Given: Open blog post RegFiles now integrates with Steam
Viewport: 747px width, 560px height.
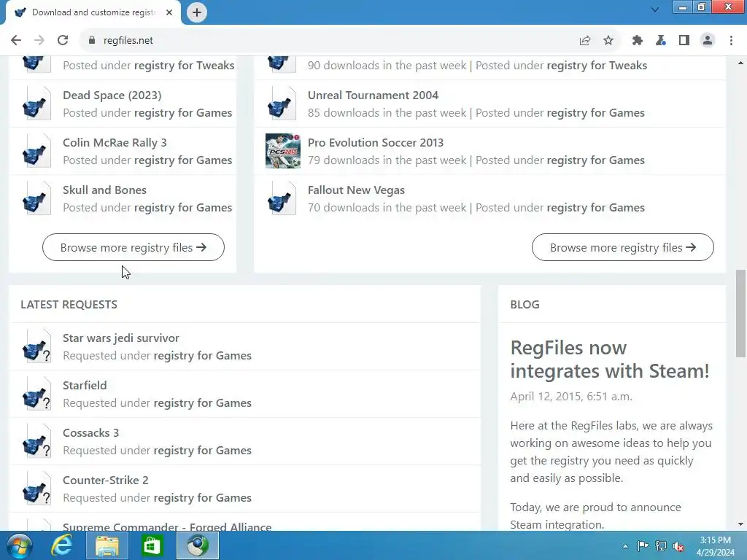Looking at the screenshot, I should (x=610, y=359).
